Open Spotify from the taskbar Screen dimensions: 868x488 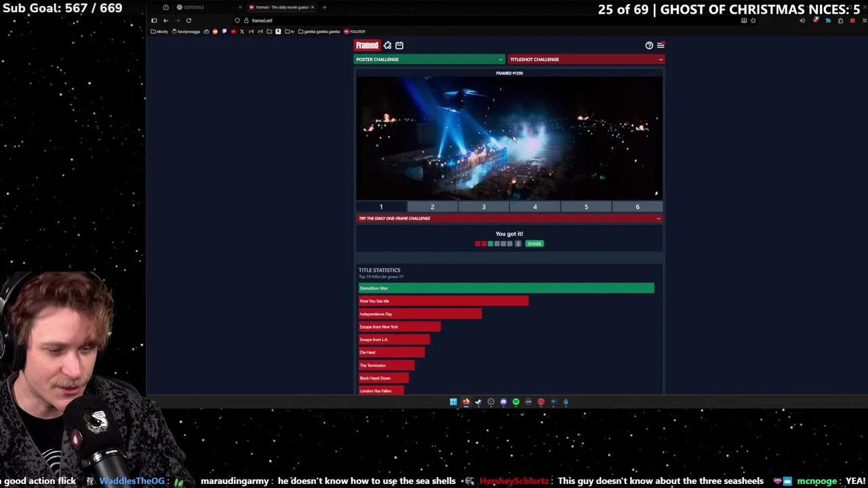pyautogui.click(x=516, y=402)
